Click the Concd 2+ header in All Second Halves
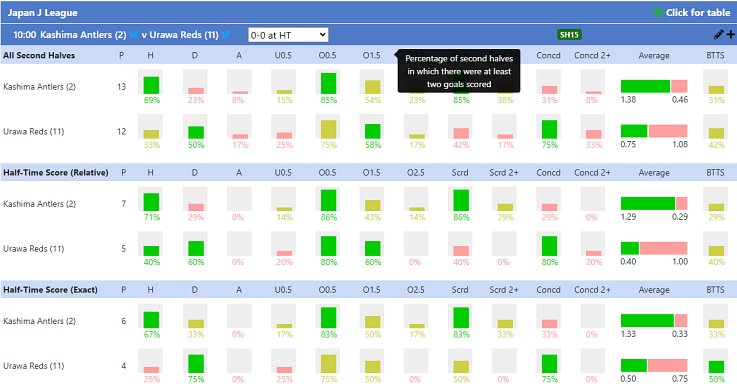The height and width of the screenshot is (389, 737). [592, 55]
